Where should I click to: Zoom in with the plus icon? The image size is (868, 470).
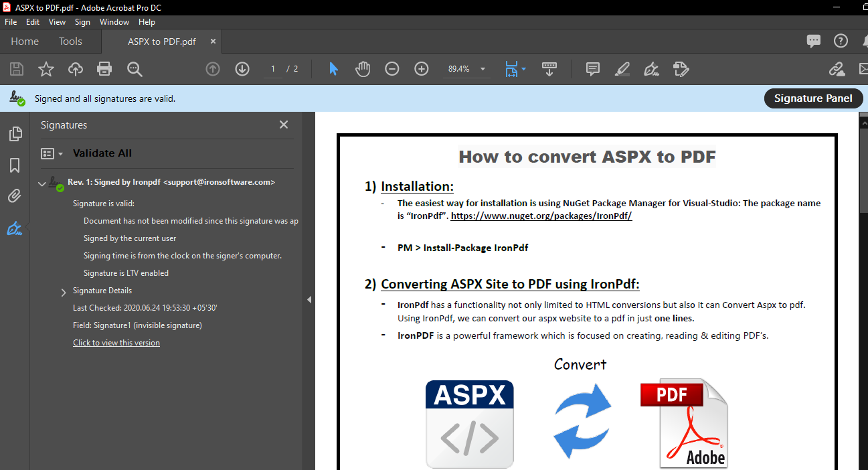click(422, 69)
